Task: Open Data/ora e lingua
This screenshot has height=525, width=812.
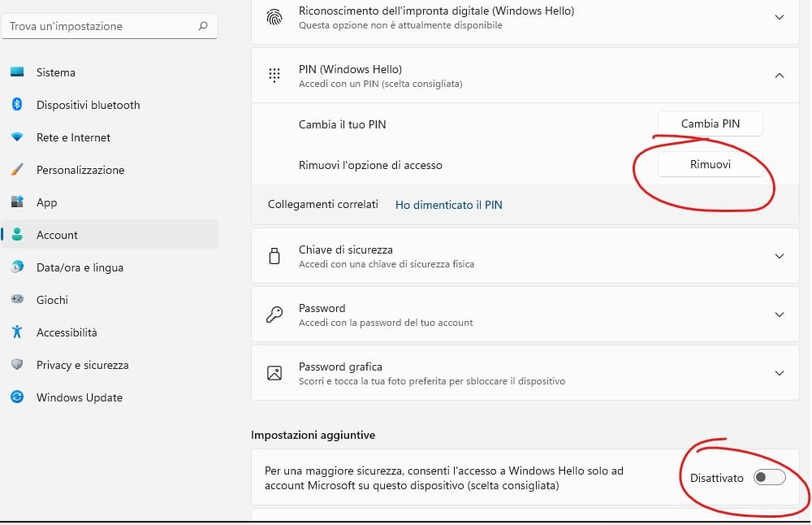Action: [110, 267]
